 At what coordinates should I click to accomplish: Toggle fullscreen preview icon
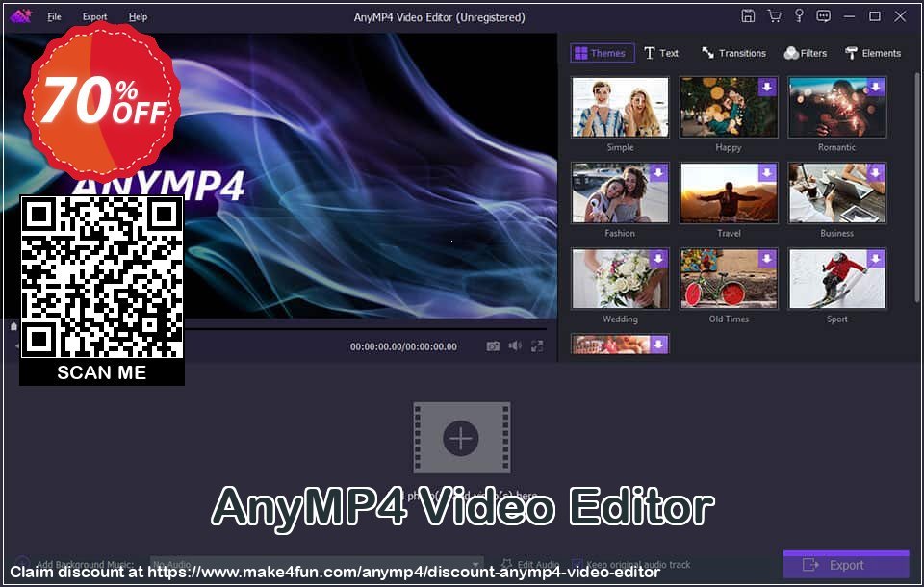[x=537, y=346]
